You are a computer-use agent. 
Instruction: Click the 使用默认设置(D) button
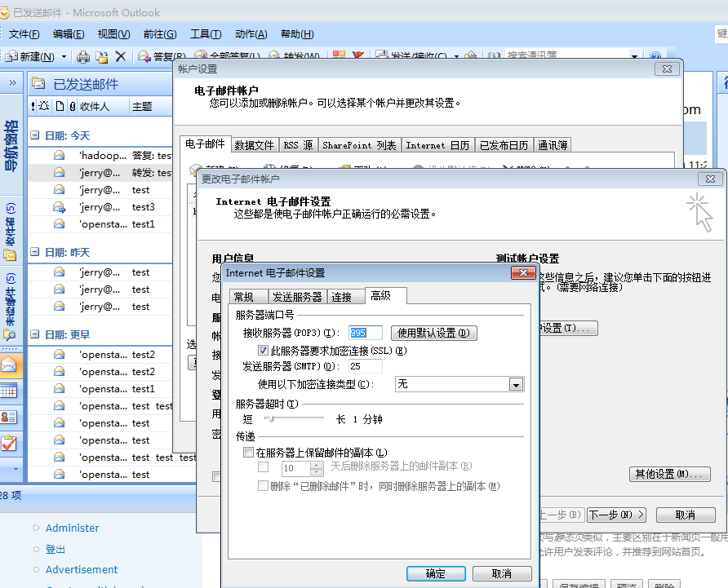tap(433, 333)
